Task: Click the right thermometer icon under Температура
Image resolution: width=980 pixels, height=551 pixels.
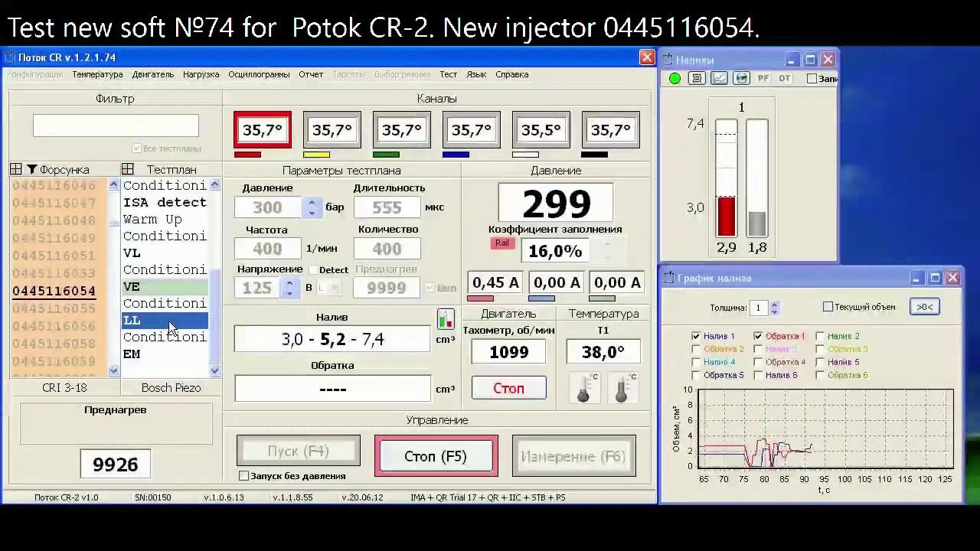Action: [x=622, y=388]
